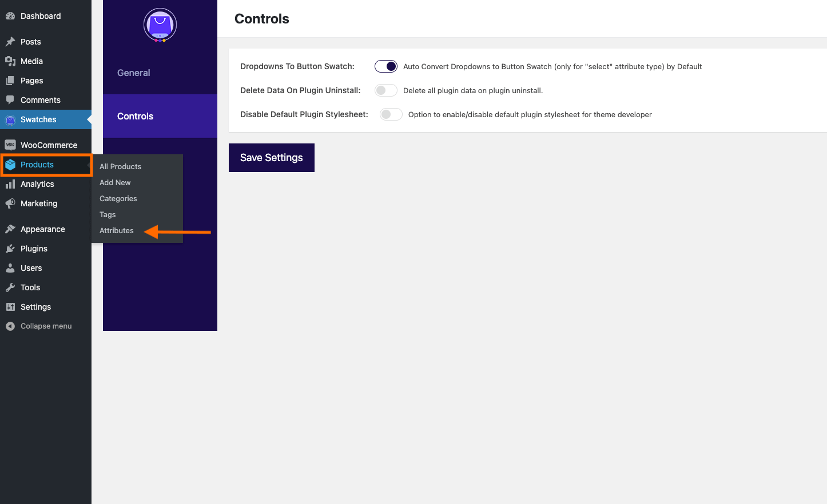Open Appearance menu item

point(46,229)
